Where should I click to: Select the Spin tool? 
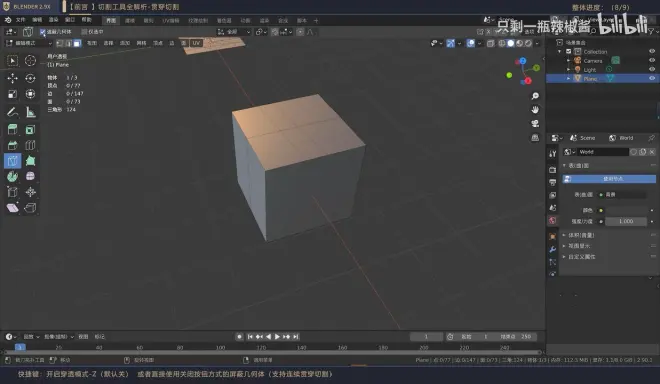(12, 176)
